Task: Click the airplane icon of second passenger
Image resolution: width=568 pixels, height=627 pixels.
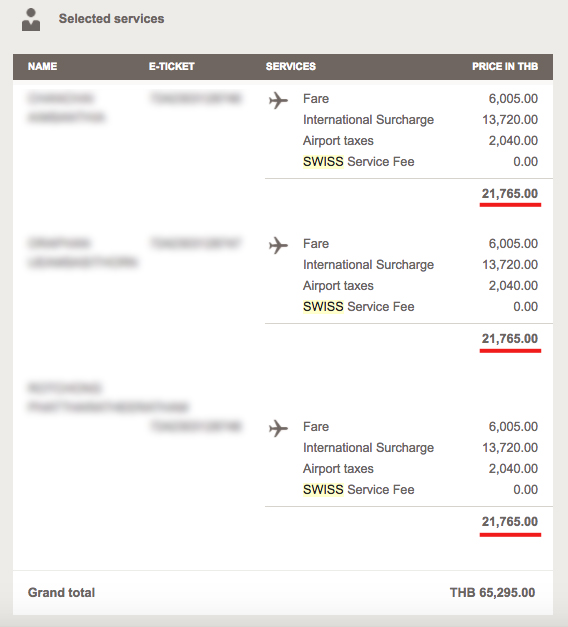Action: (x=278, y=245)
